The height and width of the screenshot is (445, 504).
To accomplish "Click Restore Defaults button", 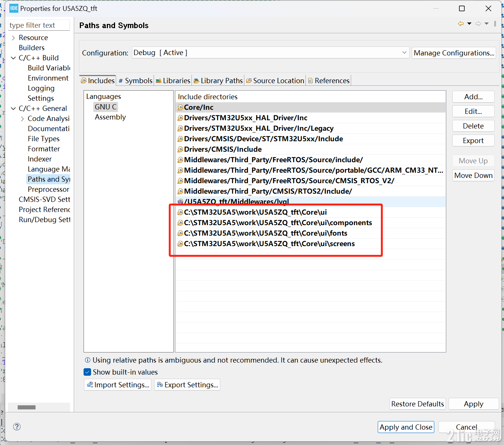I will tap(417, 404).
